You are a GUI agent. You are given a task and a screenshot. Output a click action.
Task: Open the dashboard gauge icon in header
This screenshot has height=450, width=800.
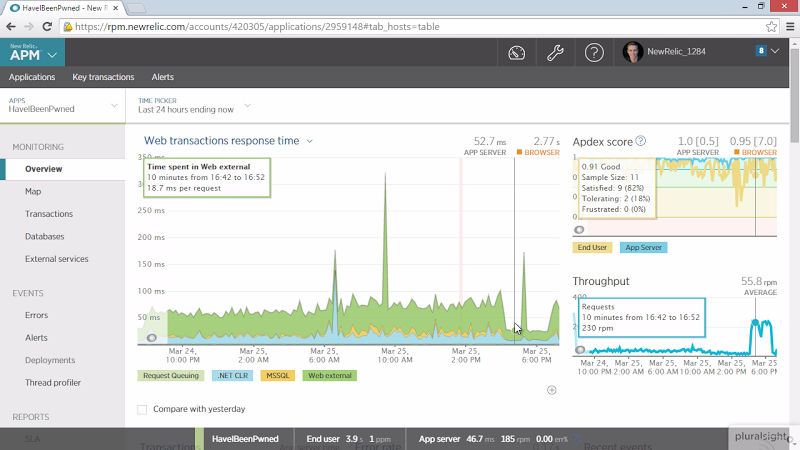click(516, 53)
